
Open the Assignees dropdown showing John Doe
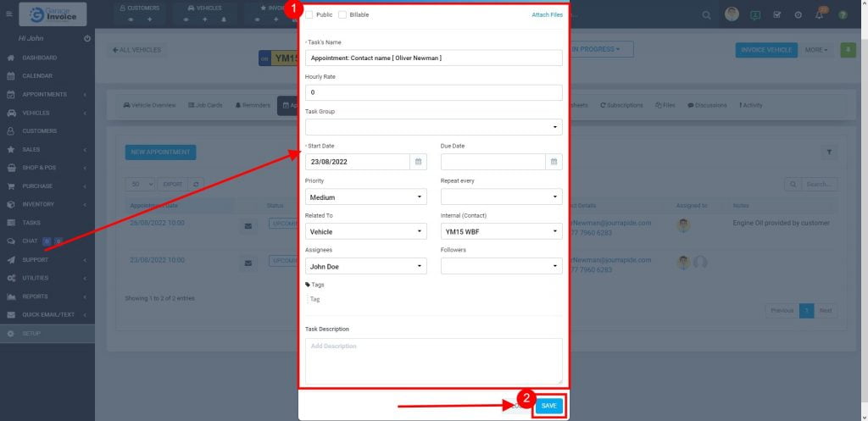click(x=366, y=266)
